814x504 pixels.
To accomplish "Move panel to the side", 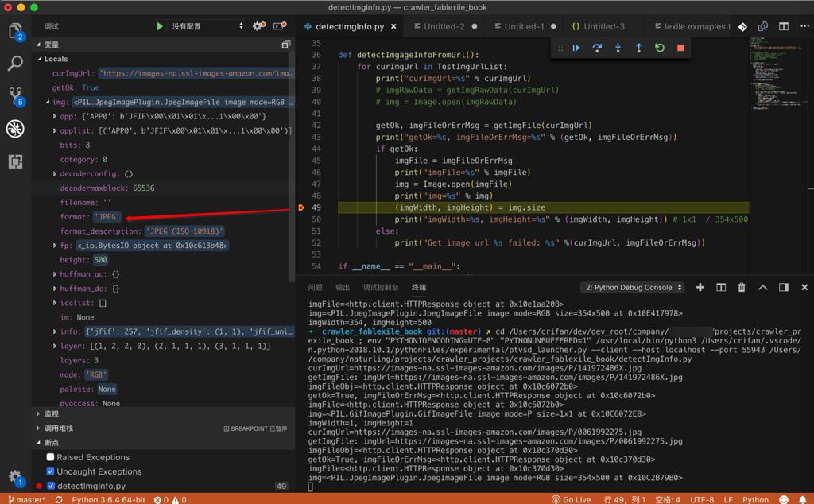I will (x=783, y=287).
